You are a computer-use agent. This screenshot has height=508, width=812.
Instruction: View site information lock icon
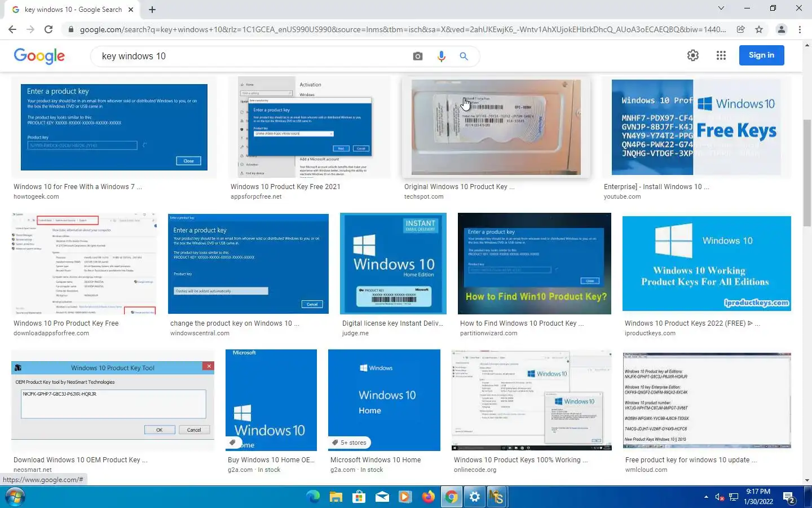point(70,29)
